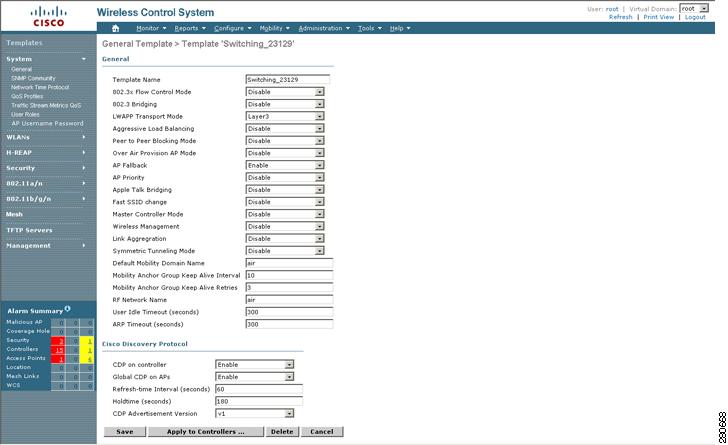Open Link Aggregation dropdown

(285, 239)
